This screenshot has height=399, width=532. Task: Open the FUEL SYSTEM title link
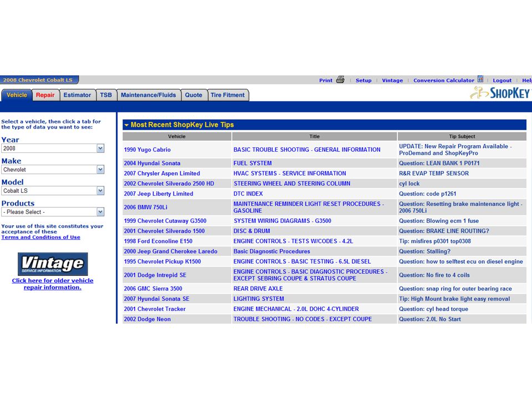(253, 163)
